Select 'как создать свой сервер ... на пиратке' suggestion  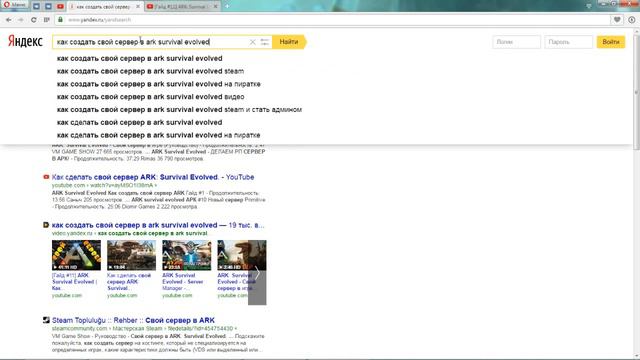click(158, 84)
